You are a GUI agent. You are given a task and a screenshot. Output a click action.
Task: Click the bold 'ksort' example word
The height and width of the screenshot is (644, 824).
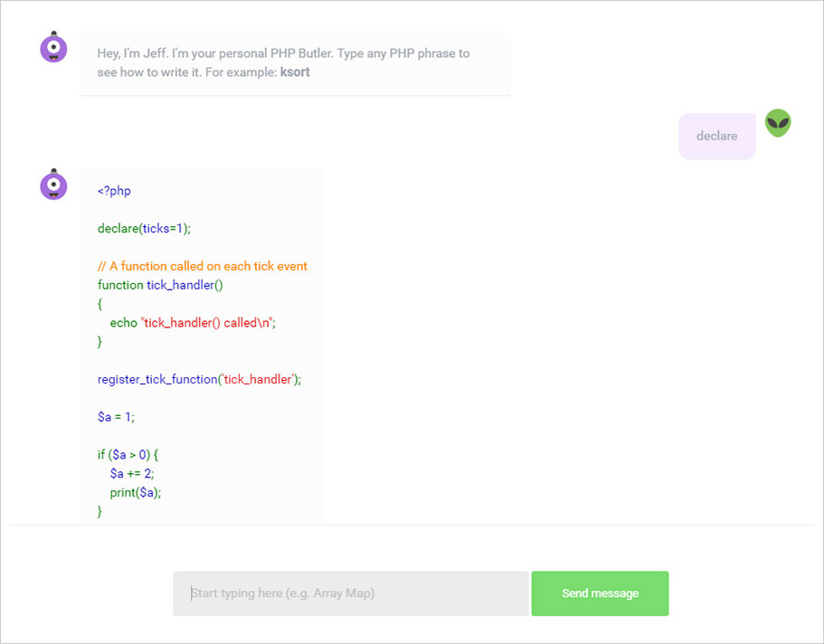[x=295, y=72]
